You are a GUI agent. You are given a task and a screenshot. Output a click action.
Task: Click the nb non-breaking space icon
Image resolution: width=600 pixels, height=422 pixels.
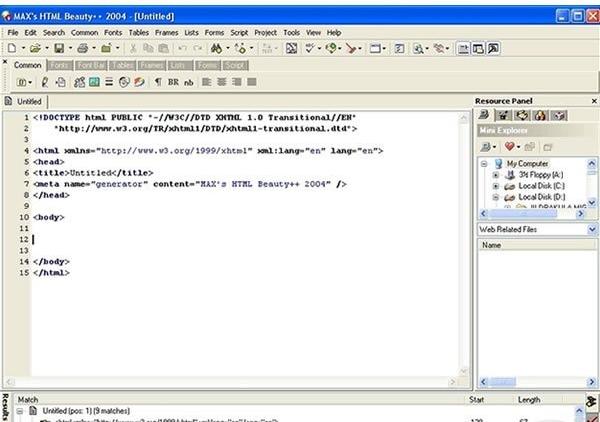tap(188, 82)
